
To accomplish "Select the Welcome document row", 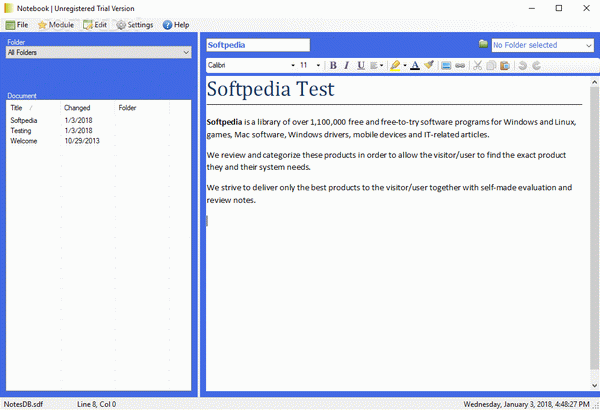I will coord(98,141).
